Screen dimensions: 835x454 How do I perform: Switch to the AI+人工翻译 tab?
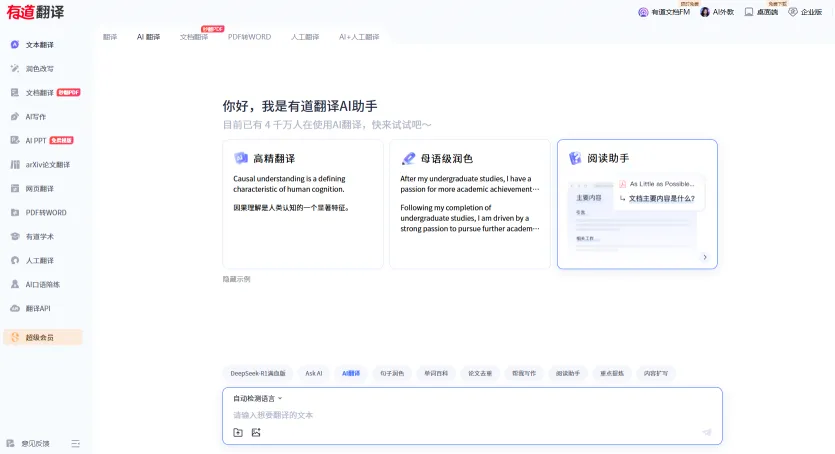[359, 37]
